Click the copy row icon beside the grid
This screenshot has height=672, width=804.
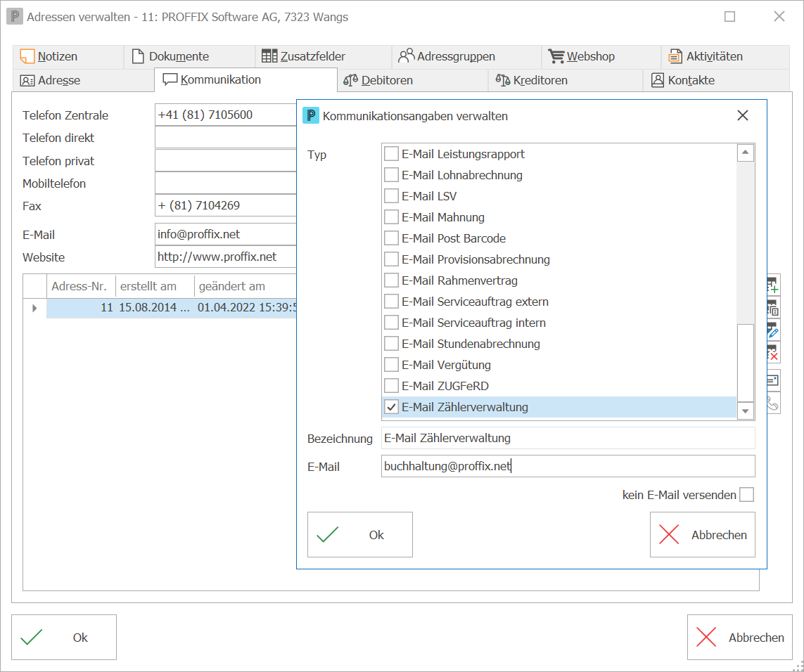773,308
